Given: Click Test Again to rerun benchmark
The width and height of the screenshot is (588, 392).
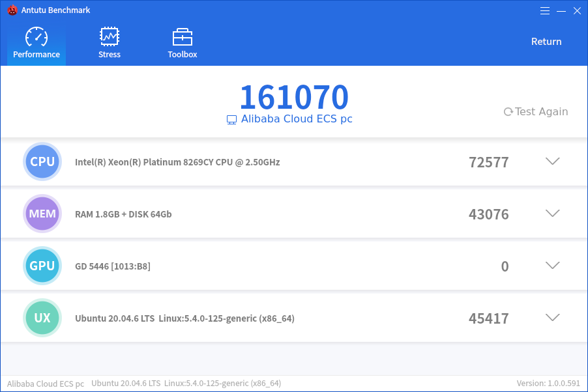Looking at the screenshot, I should [x=536, y=112].
